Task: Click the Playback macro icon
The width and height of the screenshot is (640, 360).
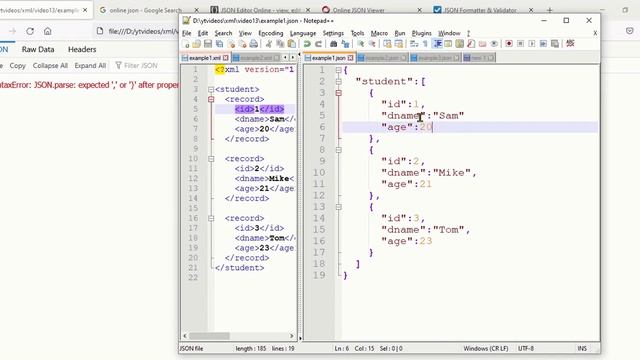Action: tap(532, 44)
